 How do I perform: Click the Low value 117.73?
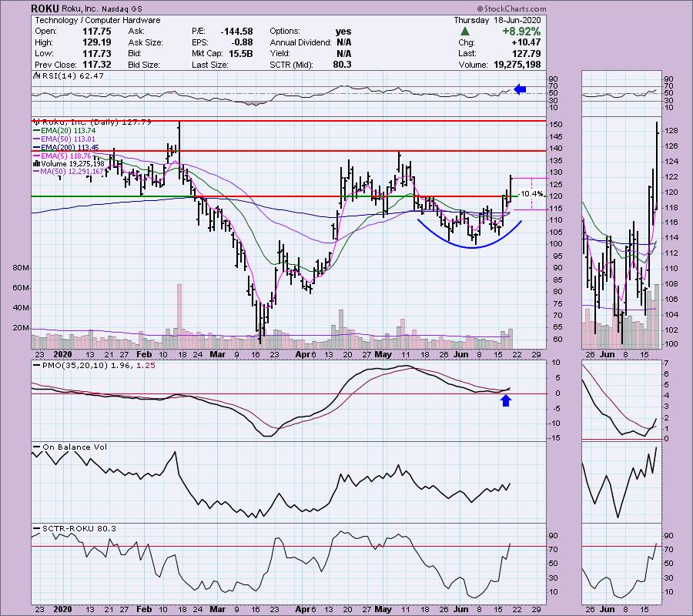pos(97,53)
